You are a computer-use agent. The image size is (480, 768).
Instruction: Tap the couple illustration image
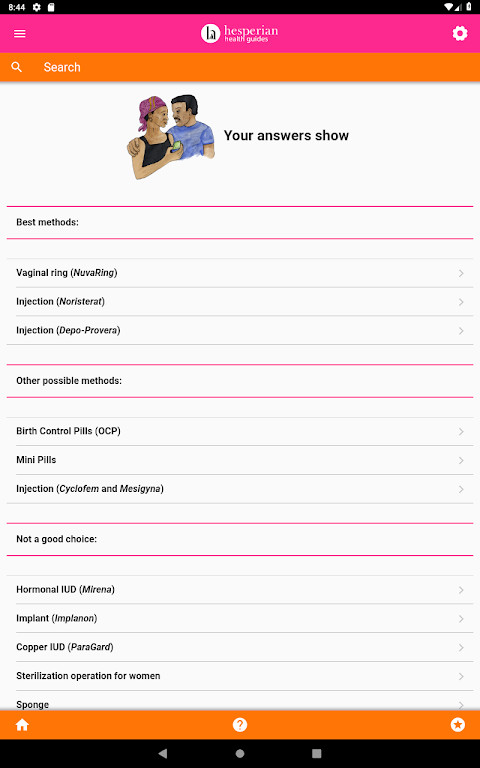coord(171,137)
